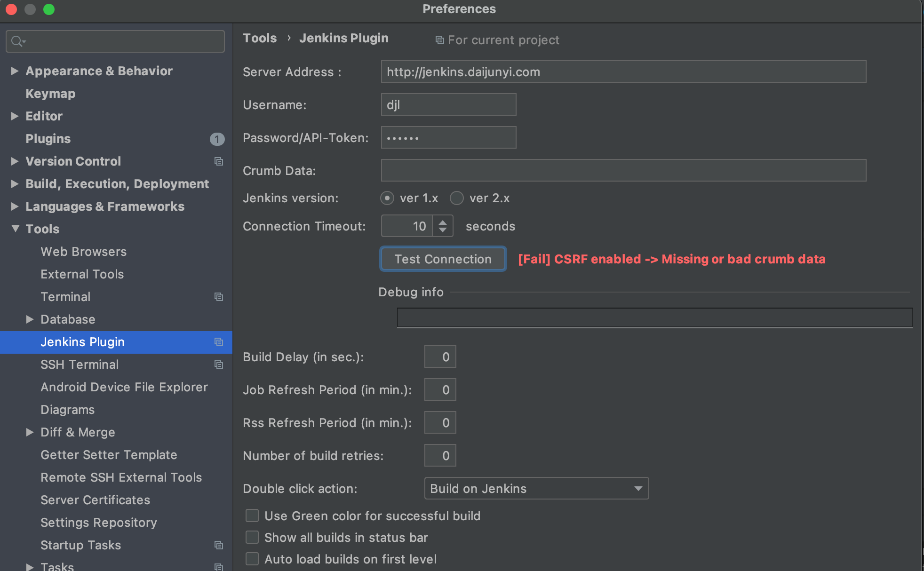Click the Diff & Merge tree label
924x571 pixels.
[78, 432]
